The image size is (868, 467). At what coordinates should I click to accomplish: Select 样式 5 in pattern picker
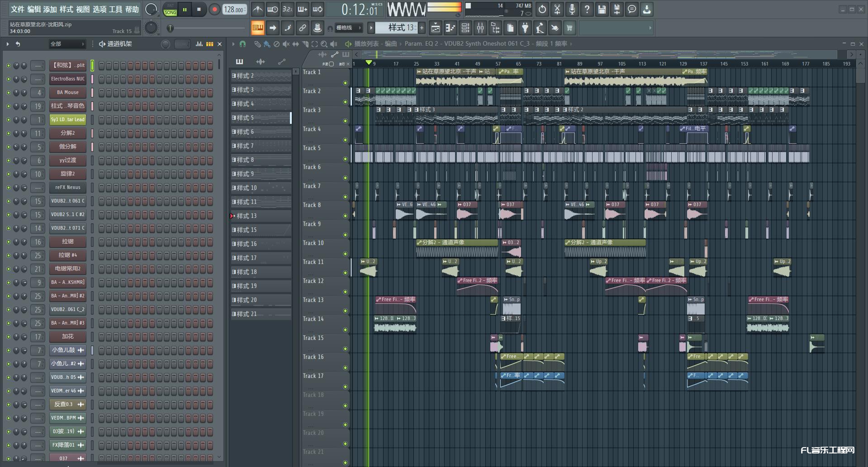coord(261,118)
